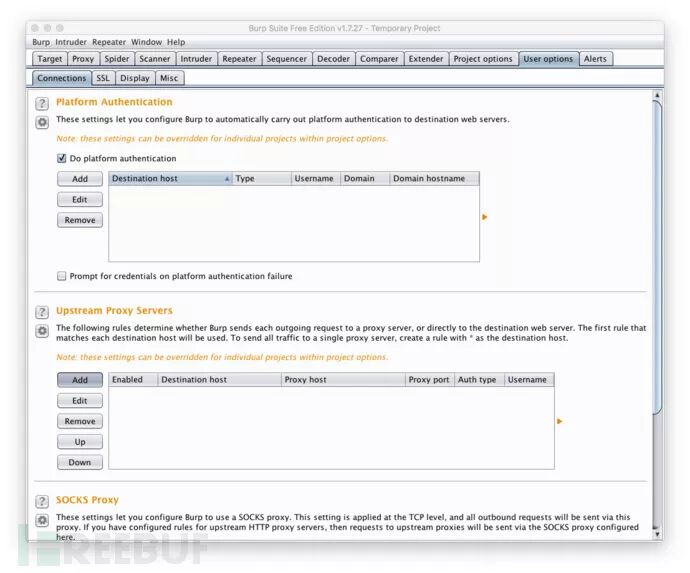Open the Intruder menu
This screenshot has width=690, height=573.
71,42
